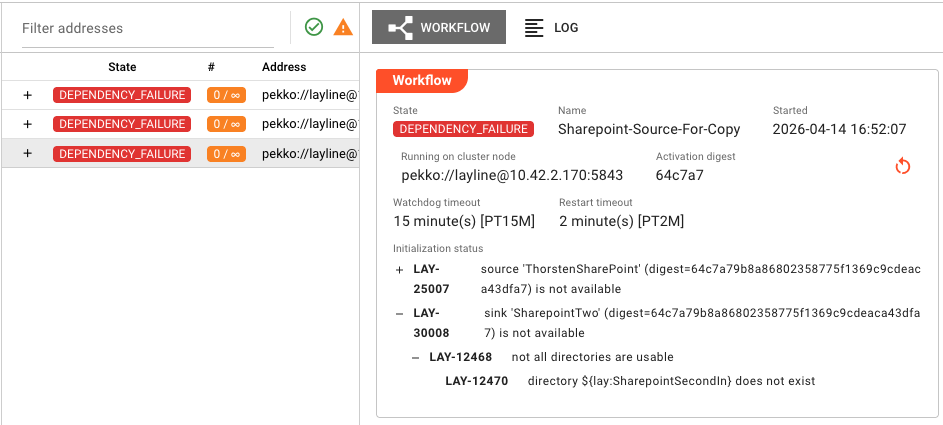Click the started timestamp 2026-04-14 16:52:07
The height and width of the screenshot is (425, 943).
tap(839, 129)
